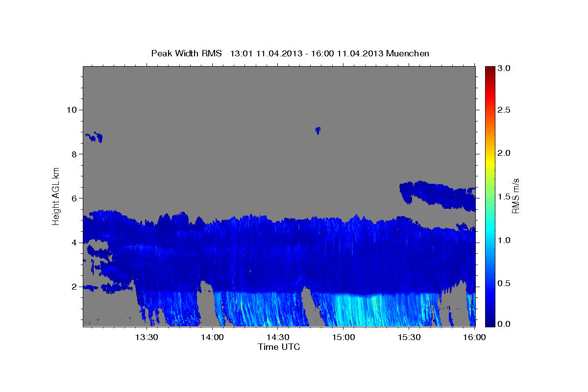Click the '13:30' time tick label
Screen dimensions: 588x392
tap(146, 337)
